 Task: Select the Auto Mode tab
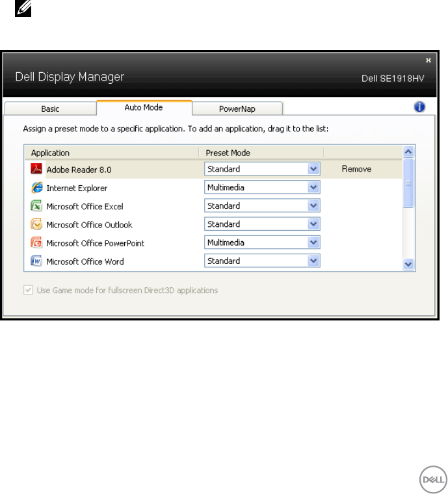pos(144,107)
